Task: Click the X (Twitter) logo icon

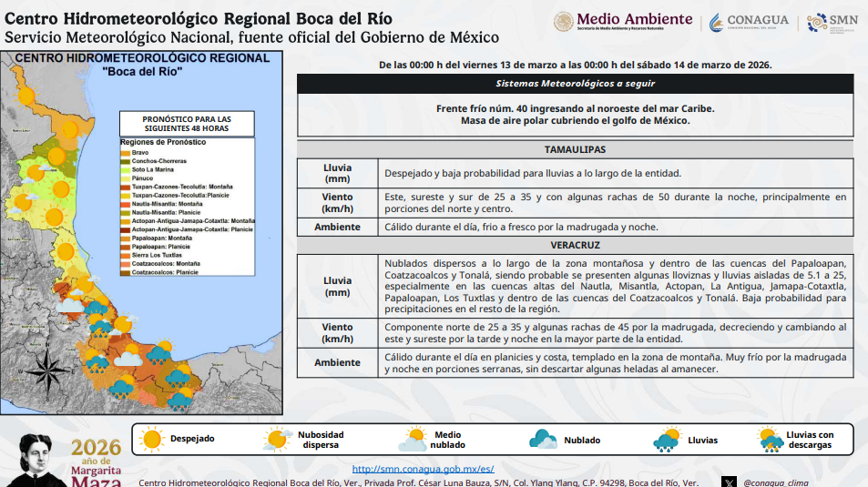Action: tap(729, 482)
